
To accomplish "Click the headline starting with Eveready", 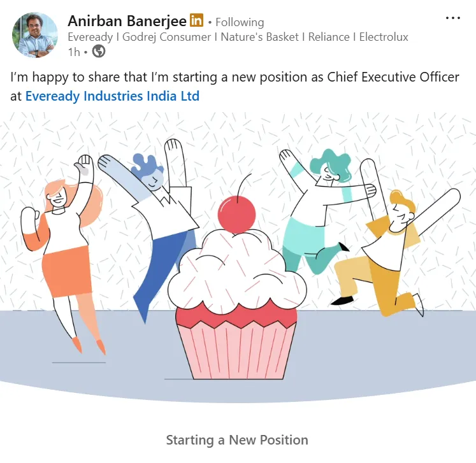I will tap(238, 37).
